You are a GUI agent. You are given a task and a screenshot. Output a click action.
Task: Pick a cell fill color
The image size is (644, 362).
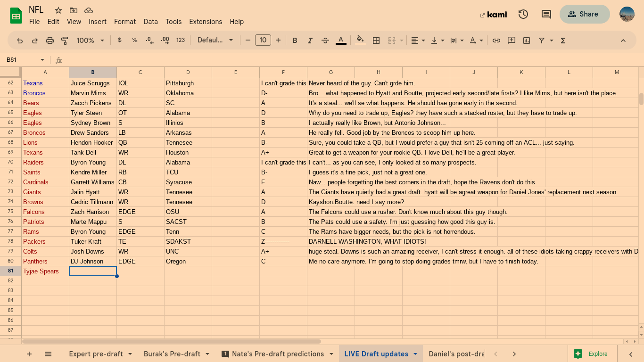point(360,41)
